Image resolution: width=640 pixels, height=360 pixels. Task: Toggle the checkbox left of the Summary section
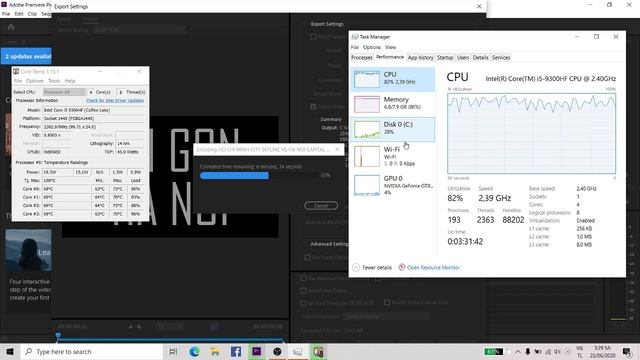pos(313,107)
